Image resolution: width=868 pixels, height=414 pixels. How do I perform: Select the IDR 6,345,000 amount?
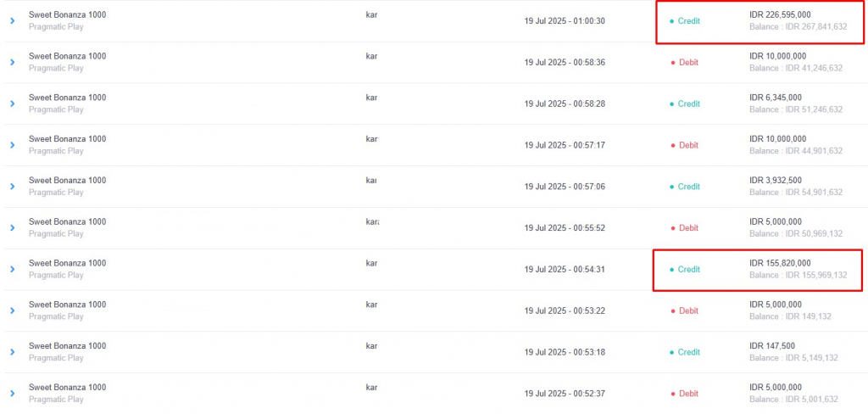(x=775, y=98)
